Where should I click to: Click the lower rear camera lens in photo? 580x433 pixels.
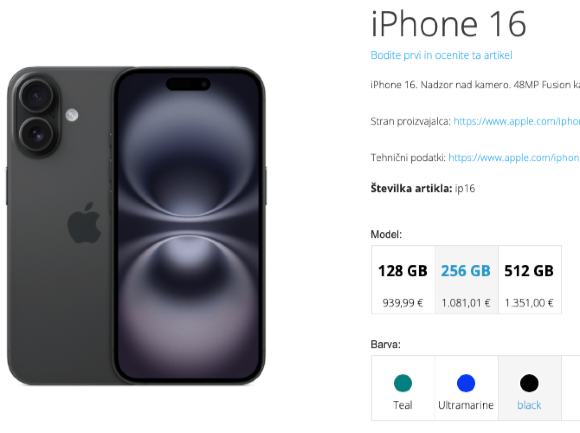36,134
